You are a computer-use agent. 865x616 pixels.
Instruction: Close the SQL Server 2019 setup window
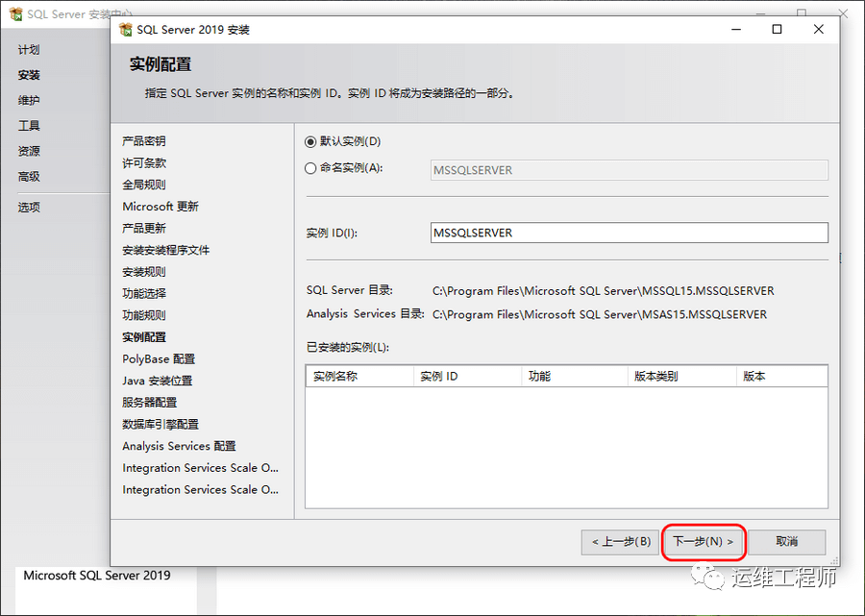[819, 29]
